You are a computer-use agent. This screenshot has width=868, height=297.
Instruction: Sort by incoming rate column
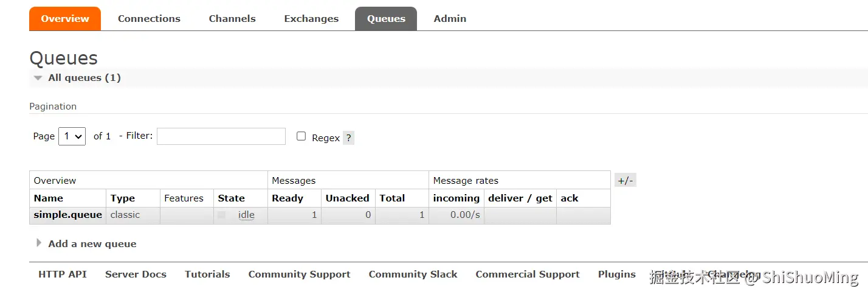(456, 198)
